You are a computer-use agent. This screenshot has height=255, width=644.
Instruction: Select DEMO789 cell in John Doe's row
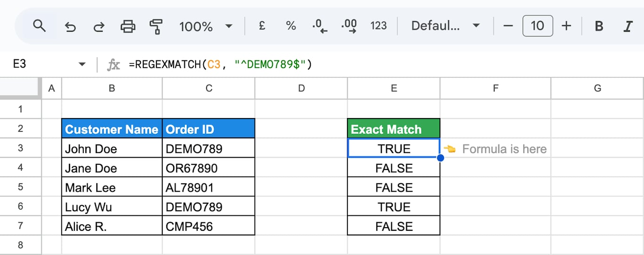(209, 148)
